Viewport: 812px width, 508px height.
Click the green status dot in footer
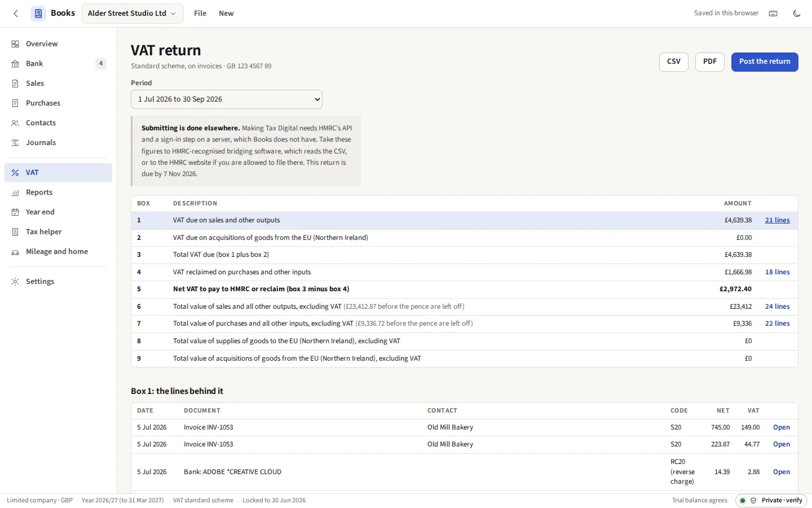click(743, 501)
